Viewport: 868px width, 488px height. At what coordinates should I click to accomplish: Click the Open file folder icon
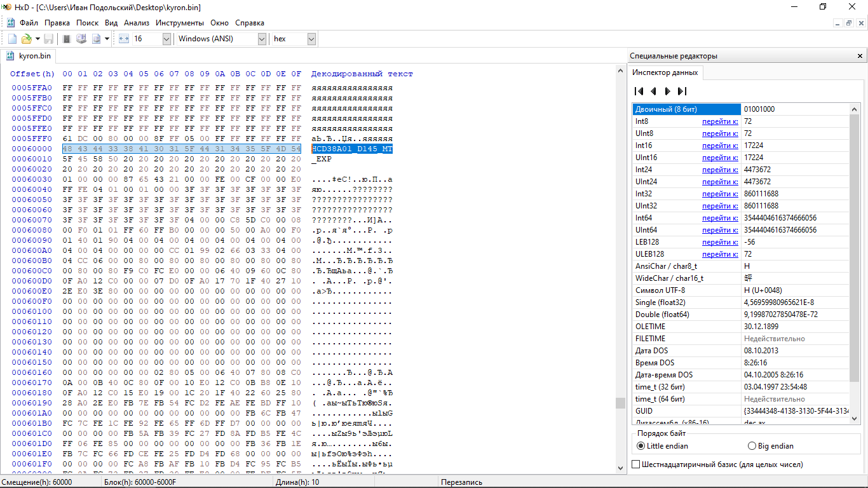[27, 39]
